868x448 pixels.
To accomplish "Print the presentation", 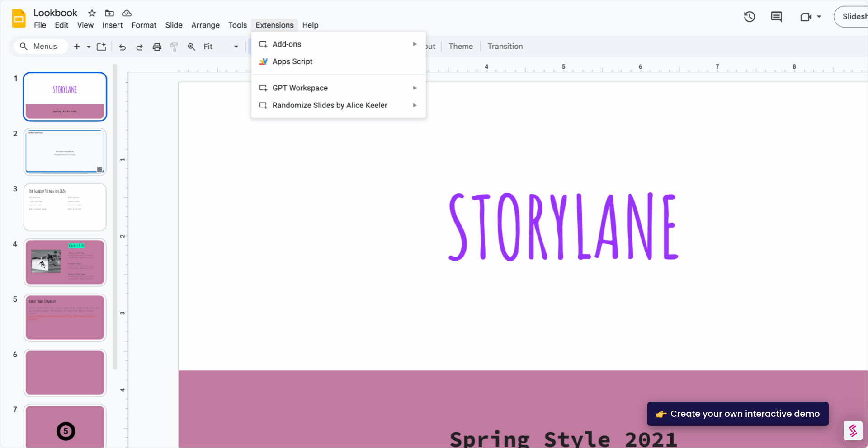I will pyautogui.click(x=157, y=47).
